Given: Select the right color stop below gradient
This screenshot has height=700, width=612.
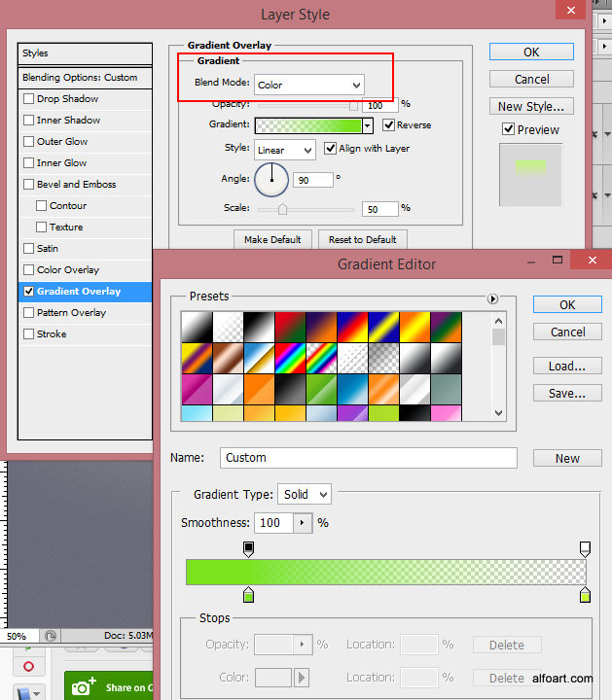Looking at the screenshot, I should pyautogui.click(x=585, y=594).
